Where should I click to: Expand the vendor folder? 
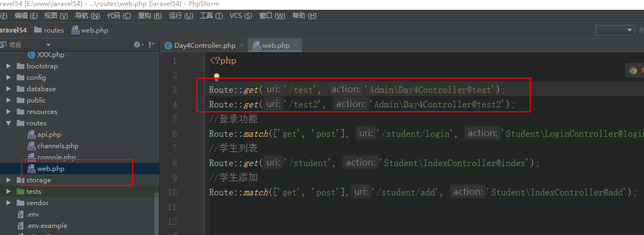click(8, 203)
